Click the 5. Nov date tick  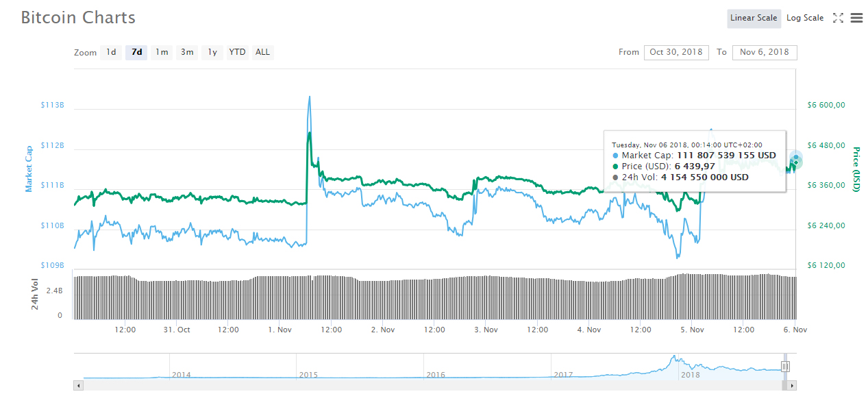692,330
